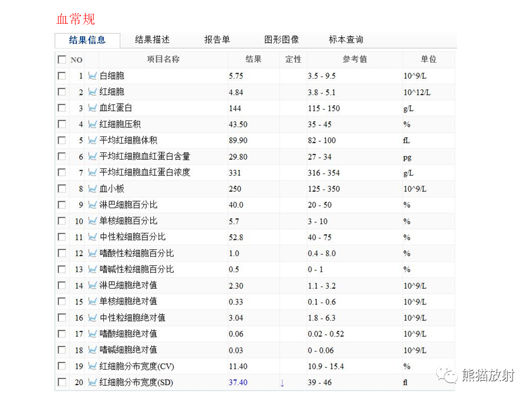Select reference range 10.9 - 15.4
The height and width of the screenshot is (399, 532).
point(326,366)
